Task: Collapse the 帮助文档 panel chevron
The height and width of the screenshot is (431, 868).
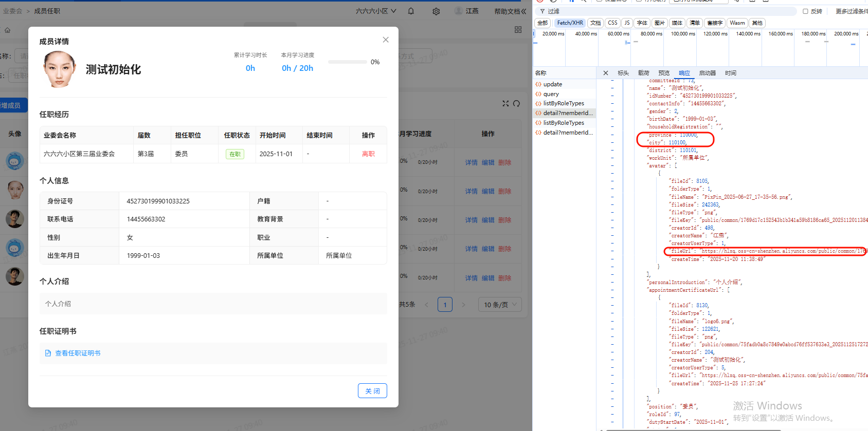Action: coord(523,11)
